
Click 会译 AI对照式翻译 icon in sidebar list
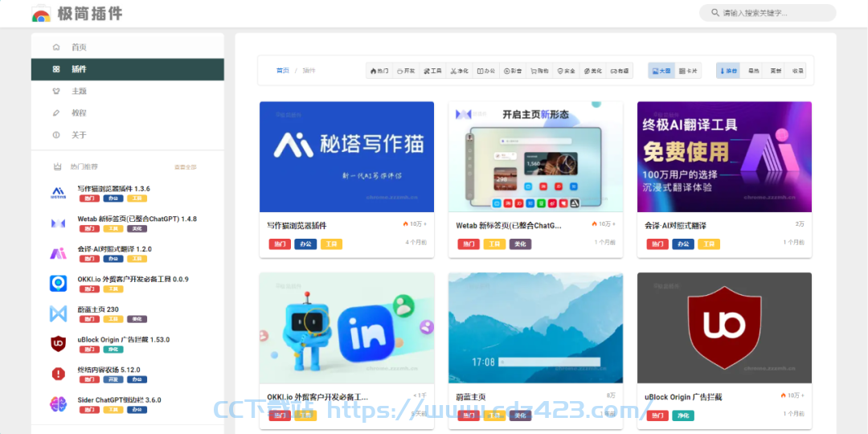[58, 253]
